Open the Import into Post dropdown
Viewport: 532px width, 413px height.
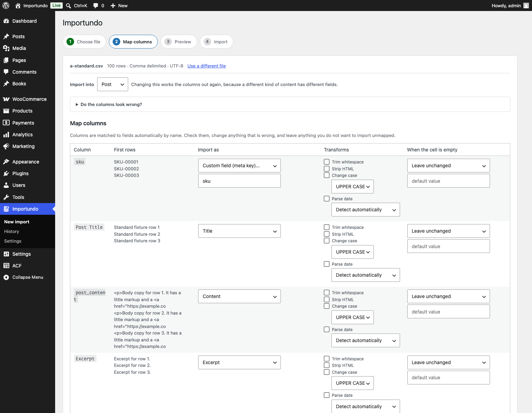113,84
